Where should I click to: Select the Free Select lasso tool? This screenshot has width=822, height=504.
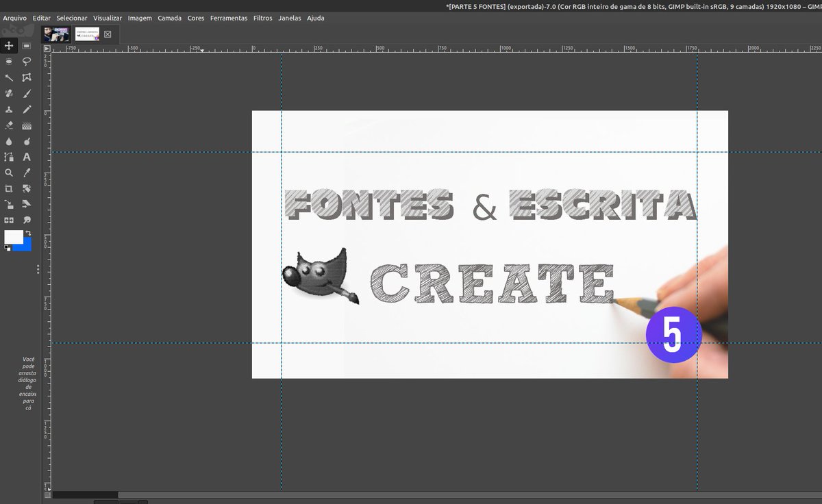click(27, 62)
